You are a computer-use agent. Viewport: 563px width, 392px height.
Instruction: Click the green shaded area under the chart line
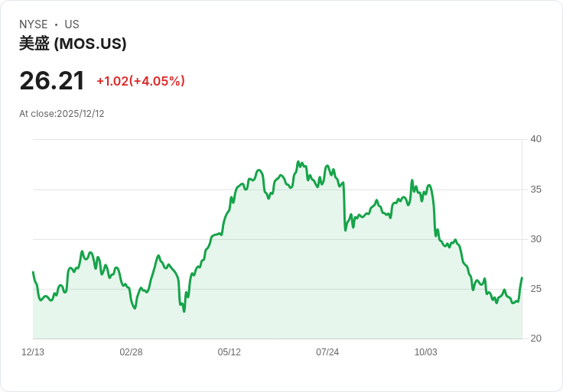click(306, 290)
